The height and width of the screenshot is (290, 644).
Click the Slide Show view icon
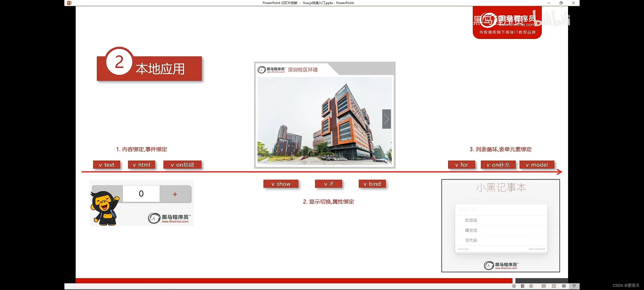pyautogui.click(x=574, y=286)
